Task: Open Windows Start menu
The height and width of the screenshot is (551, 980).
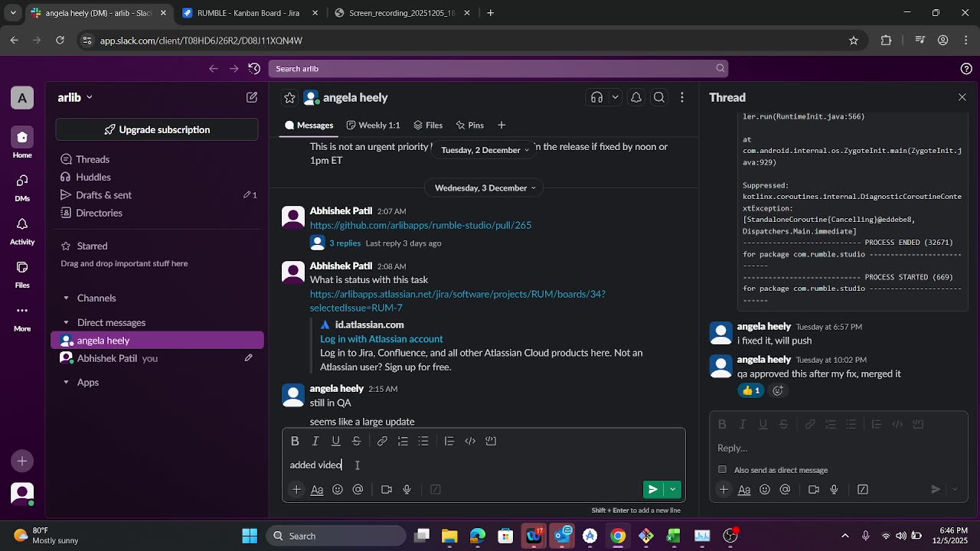Action: pos(250,536)
